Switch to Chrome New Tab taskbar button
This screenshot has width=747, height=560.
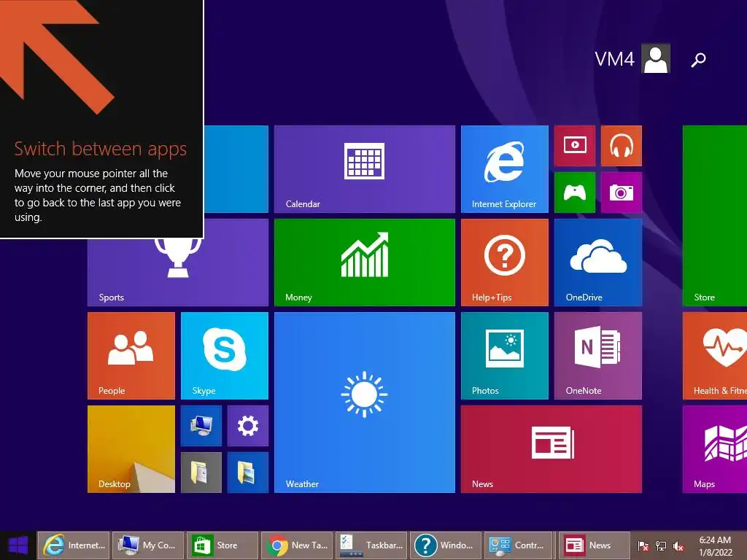point(297,545)
